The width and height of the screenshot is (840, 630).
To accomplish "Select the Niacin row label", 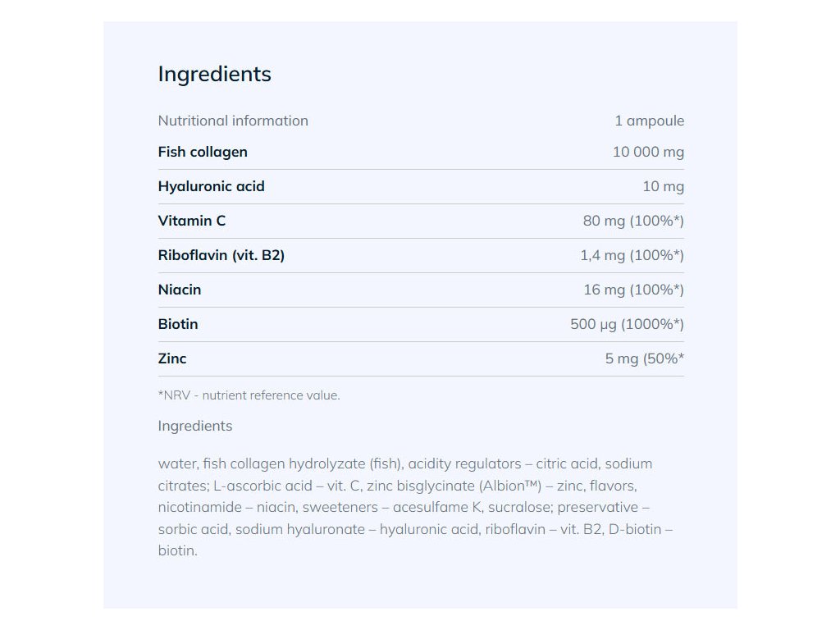I will (180, 290).
